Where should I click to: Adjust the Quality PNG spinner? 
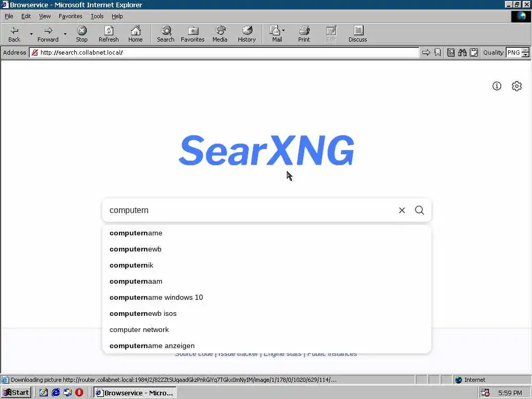point(525,52)
